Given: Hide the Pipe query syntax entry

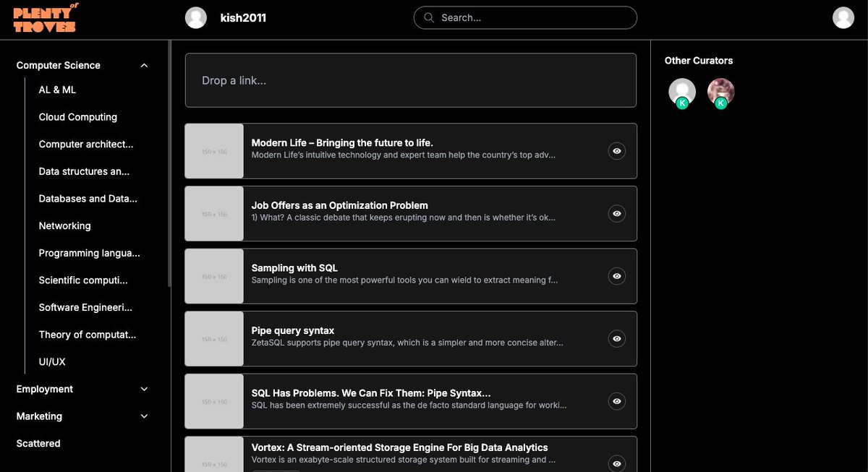Looking at the screenshot, I should (x=617, y=338).
